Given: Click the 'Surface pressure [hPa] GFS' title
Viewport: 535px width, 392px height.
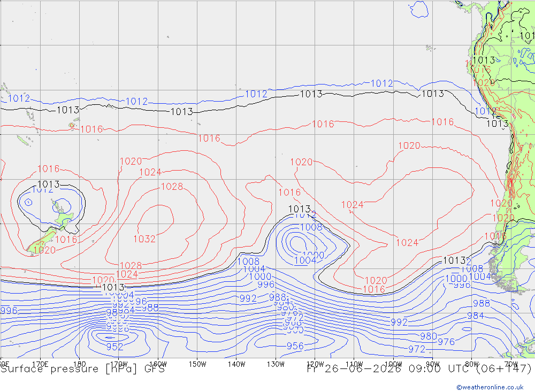Looking at the screenshot, I should 82,369.
